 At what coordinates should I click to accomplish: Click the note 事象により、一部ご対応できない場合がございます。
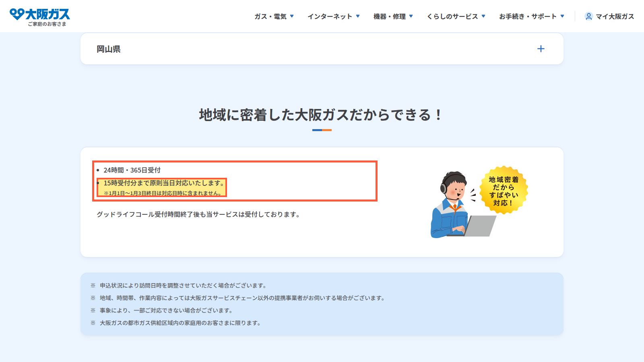[166, 311]
